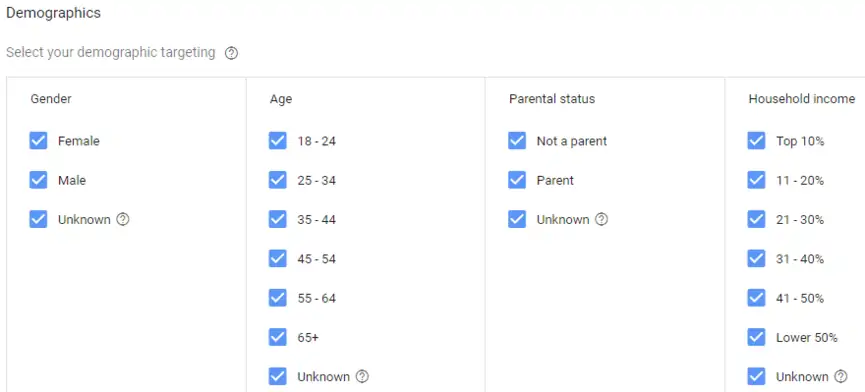Uncheck the 65+ age checkbox
The image size is (865, 392).
(x=277, y=337)
